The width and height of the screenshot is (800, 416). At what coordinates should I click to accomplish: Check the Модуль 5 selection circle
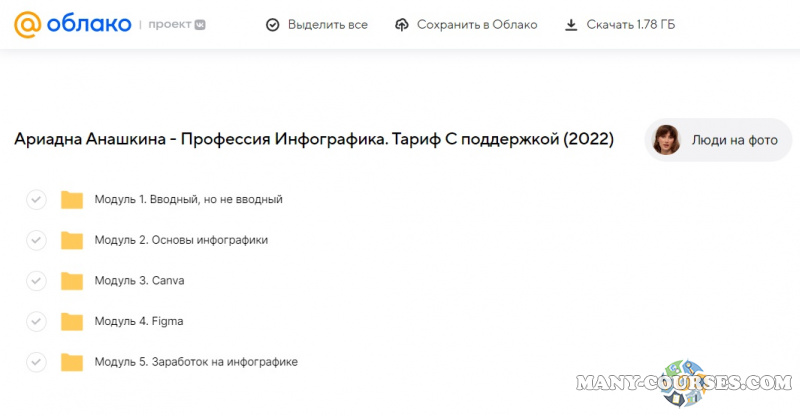point(36,362)
